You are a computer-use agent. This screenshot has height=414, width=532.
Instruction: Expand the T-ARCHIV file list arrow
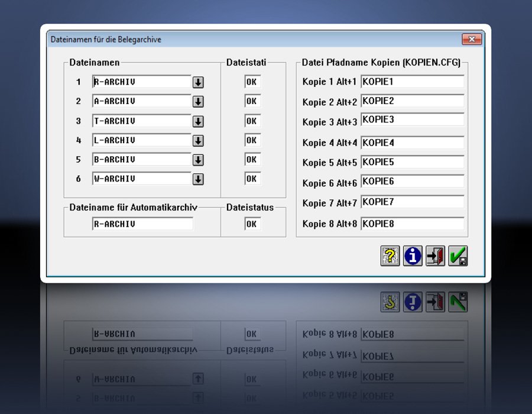(x=198, y=121)
